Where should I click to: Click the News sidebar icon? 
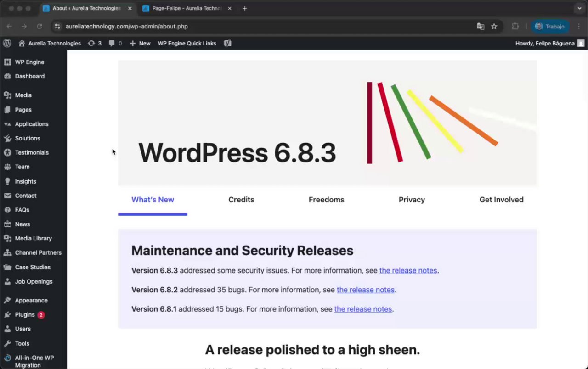pyautogui.click(x=7, y=224)
